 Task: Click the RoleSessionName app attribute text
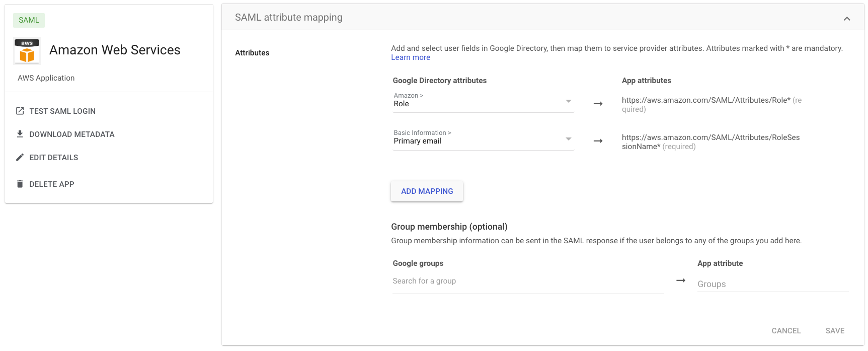(711, 142)
